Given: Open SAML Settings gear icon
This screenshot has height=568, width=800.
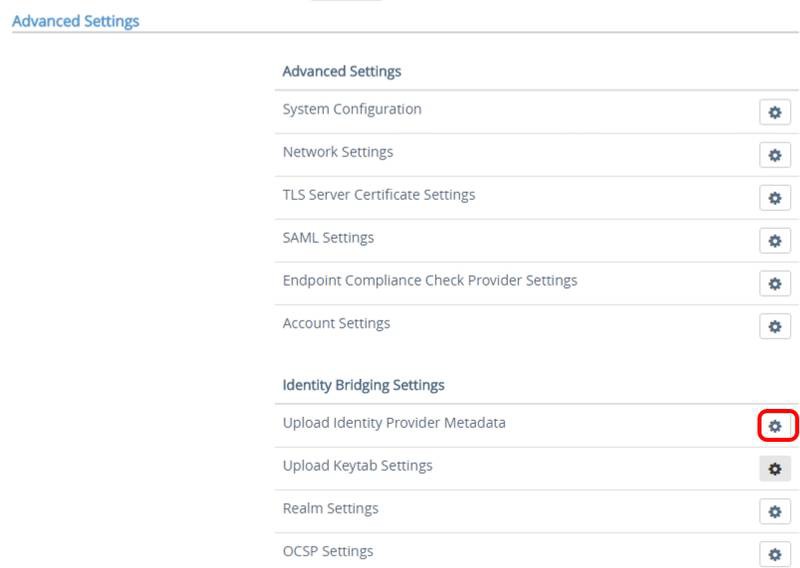Looking at the screenshot, I should click(x=774, y=241).
